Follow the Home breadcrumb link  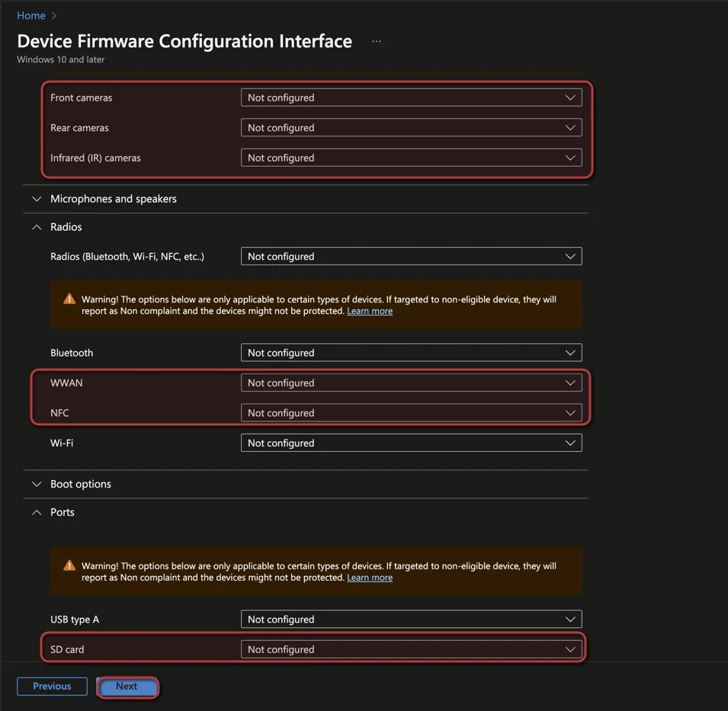pos(31,16)
